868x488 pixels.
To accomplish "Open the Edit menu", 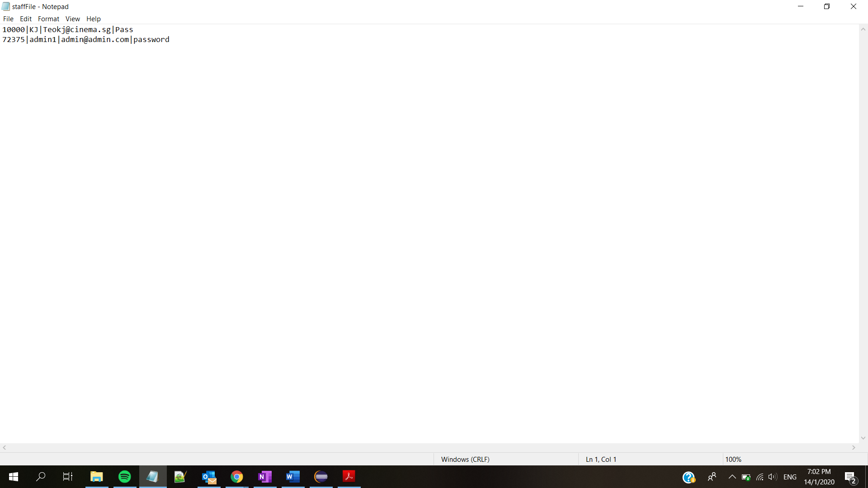I will coord(26,19).
